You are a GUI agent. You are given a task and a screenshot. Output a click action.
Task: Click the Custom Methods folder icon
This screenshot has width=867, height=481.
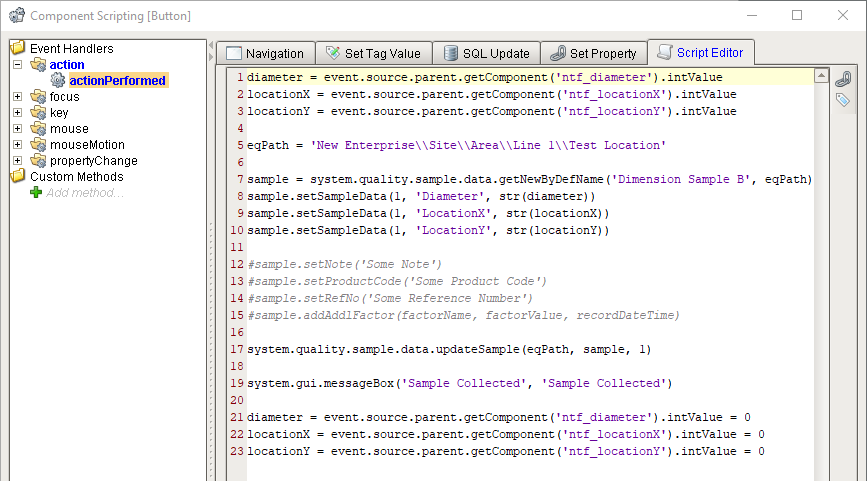[18, 177]
